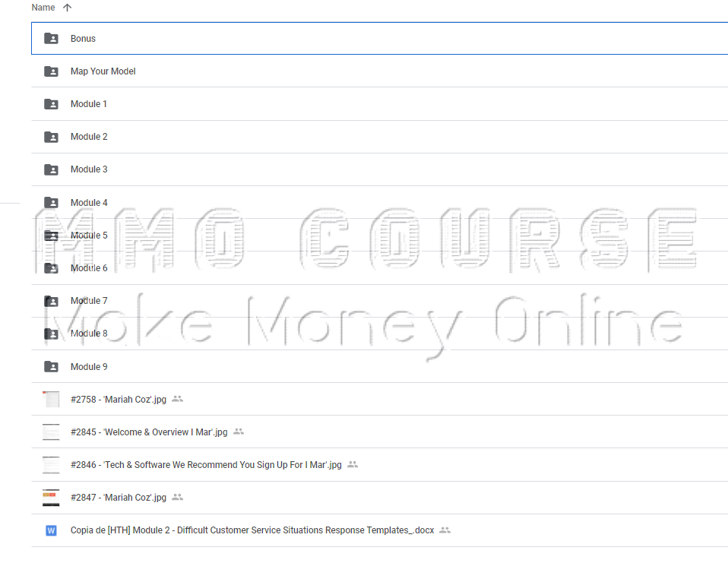Click the Module 9 folder icon

point(51,367)
